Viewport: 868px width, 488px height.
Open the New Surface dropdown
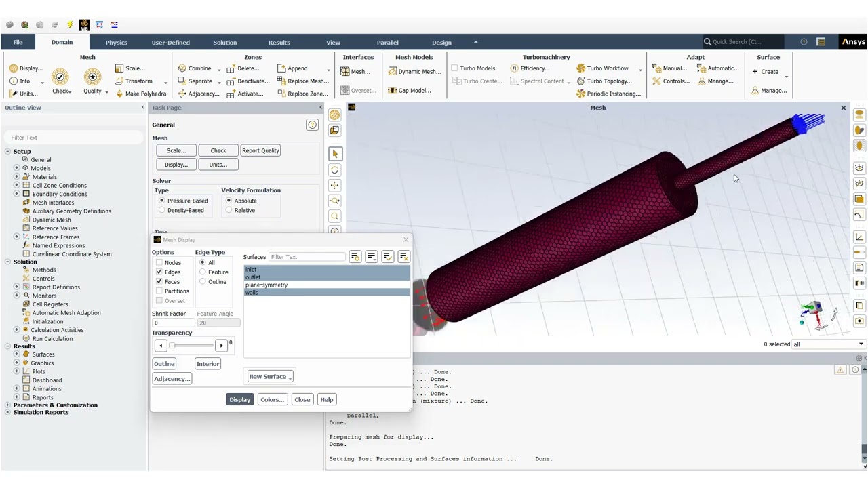[x=270, y=377]
